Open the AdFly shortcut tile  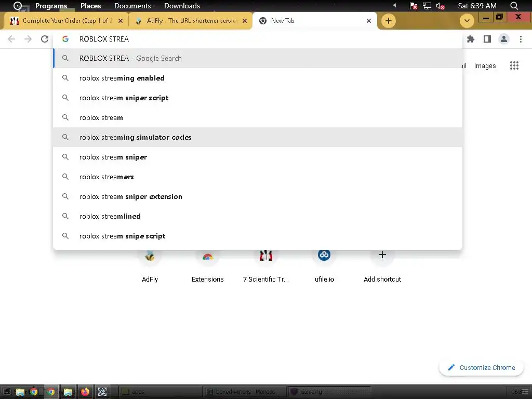tap(150, 267)
